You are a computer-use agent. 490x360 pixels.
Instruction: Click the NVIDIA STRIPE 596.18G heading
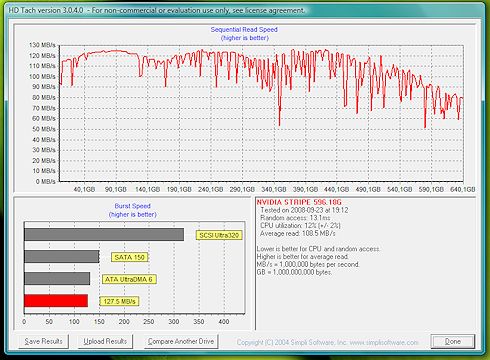click(x=299, y=202)
